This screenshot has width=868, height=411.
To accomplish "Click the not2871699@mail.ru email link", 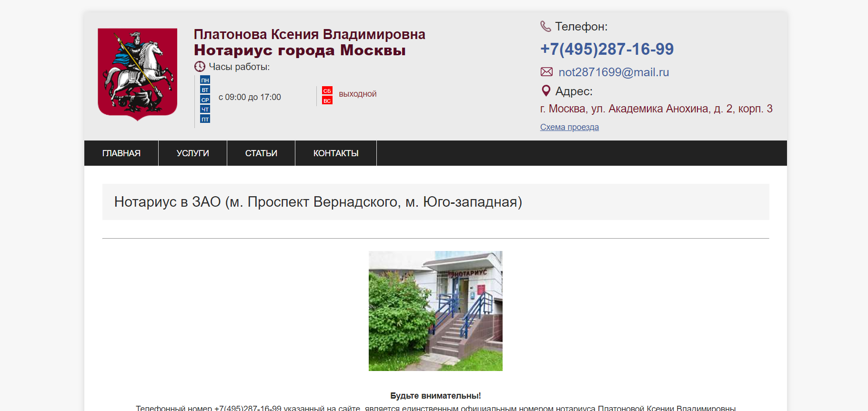I will (614, 72).
